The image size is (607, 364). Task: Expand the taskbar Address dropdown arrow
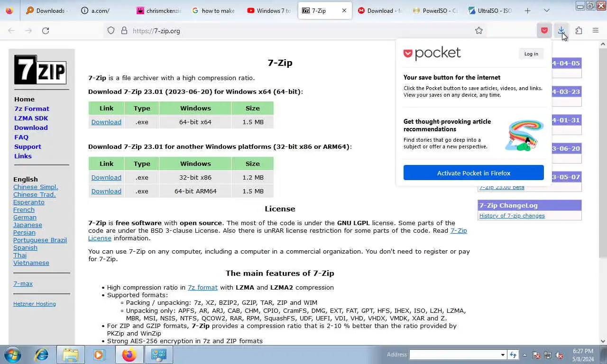pyautogui.click(x=503, y=355)
